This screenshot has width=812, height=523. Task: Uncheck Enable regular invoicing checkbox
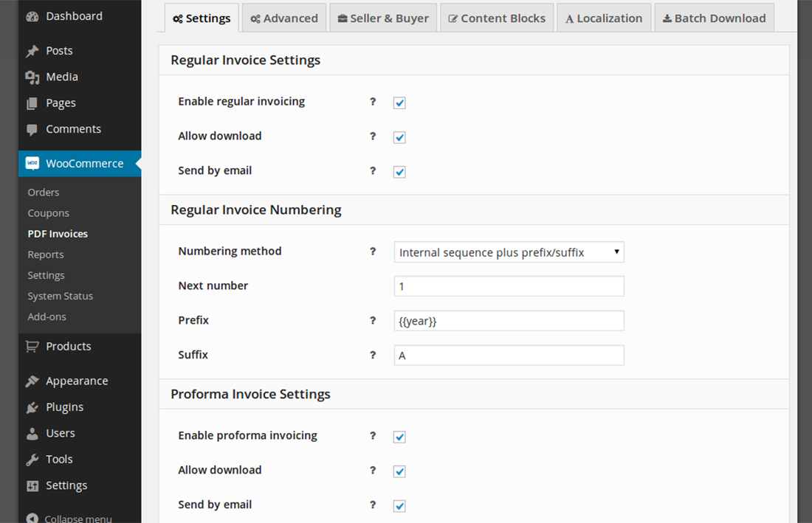click(x=399, y=103)
